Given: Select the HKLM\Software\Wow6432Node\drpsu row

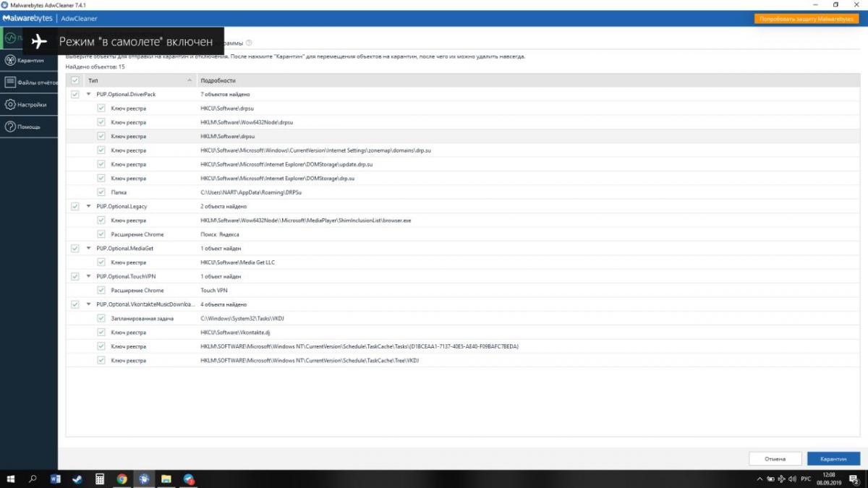Looking at the screenshot, I should [x=463, y=122].
